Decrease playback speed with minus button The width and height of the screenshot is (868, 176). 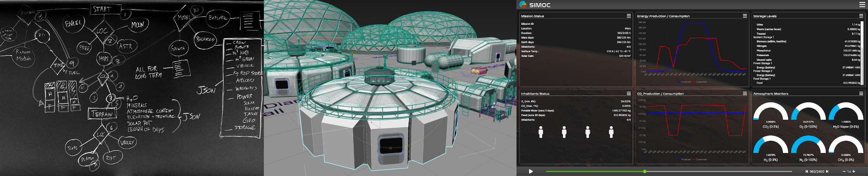click(844, 172)
